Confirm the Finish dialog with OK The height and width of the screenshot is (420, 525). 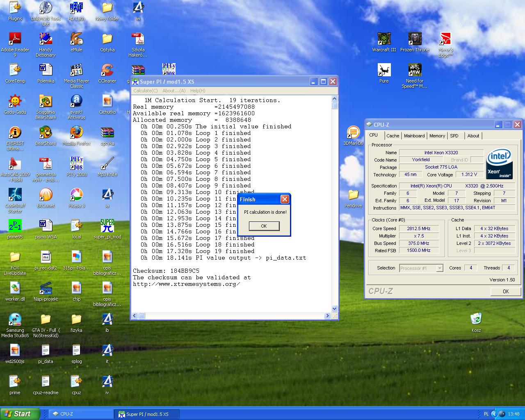tap(264, 226)
